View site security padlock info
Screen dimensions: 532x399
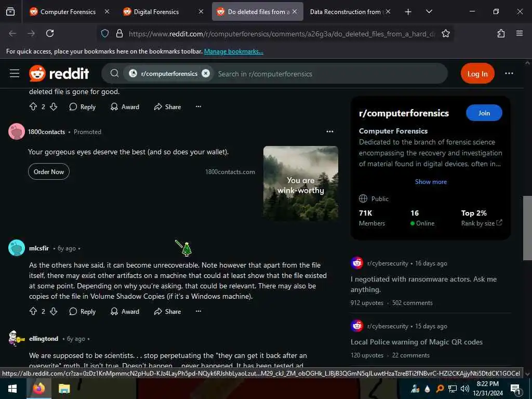119,33
